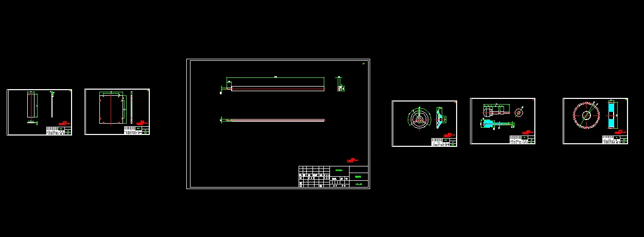Screen dimensions: 644x237
Task: Click the small circular end view of the shaft
Action: 518,112
